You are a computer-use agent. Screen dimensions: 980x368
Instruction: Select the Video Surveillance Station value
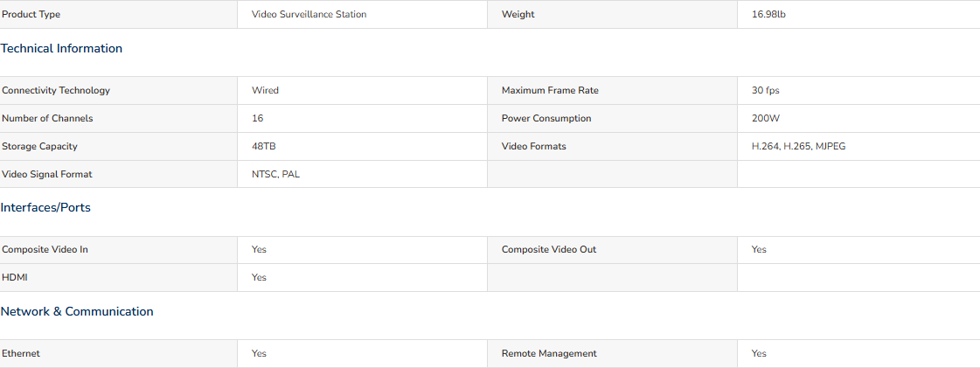[309, 14]
